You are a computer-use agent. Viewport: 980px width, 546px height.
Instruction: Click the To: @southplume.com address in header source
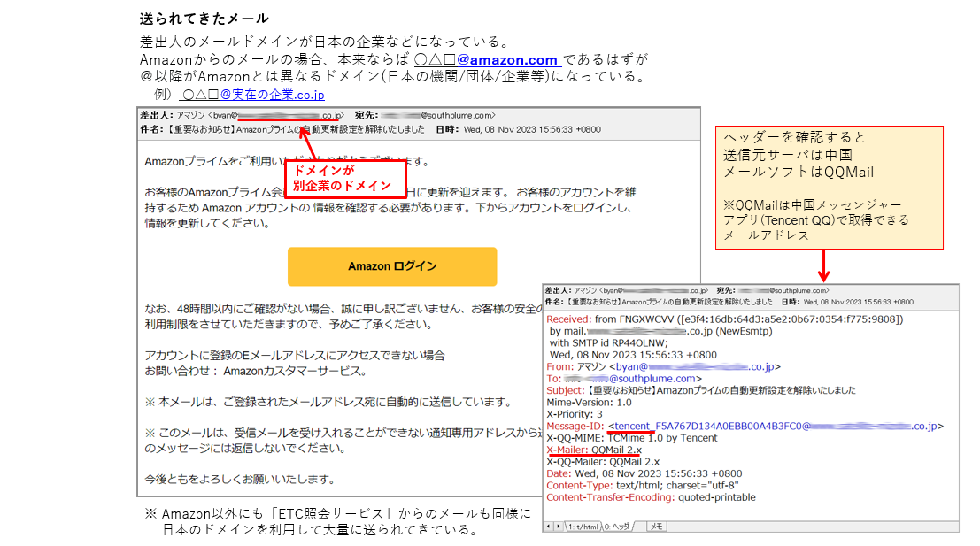[x=631, y=379]
